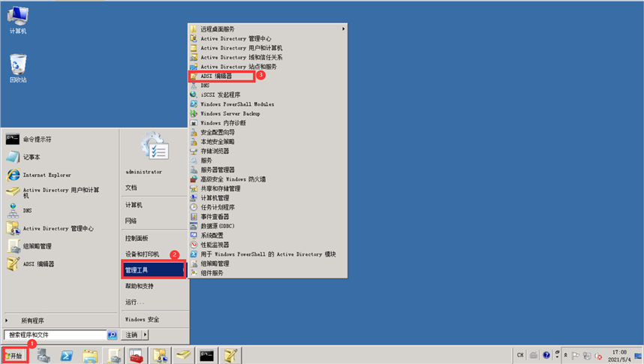This screenshot has height=364, width=644.
Task: Open pinned ADSI 编辑器 in Start menu left pane
Action: 60,263
